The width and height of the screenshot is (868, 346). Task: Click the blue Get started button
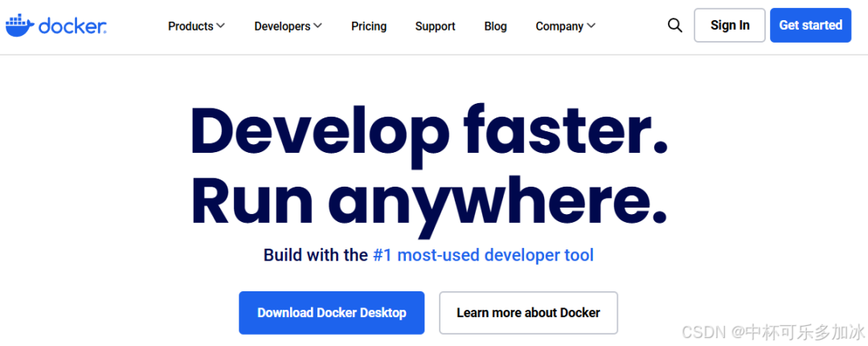click(x=810, y=26)
